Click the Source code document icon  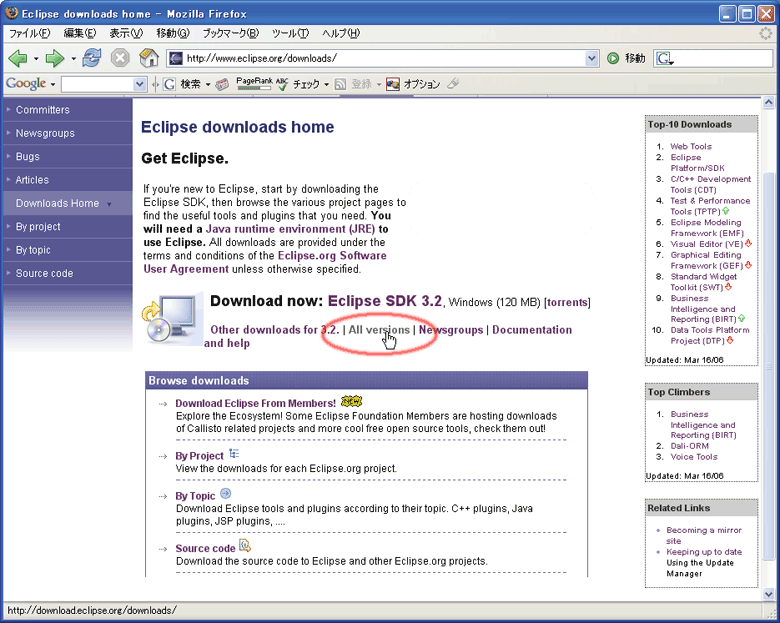[x=245, y=545]
